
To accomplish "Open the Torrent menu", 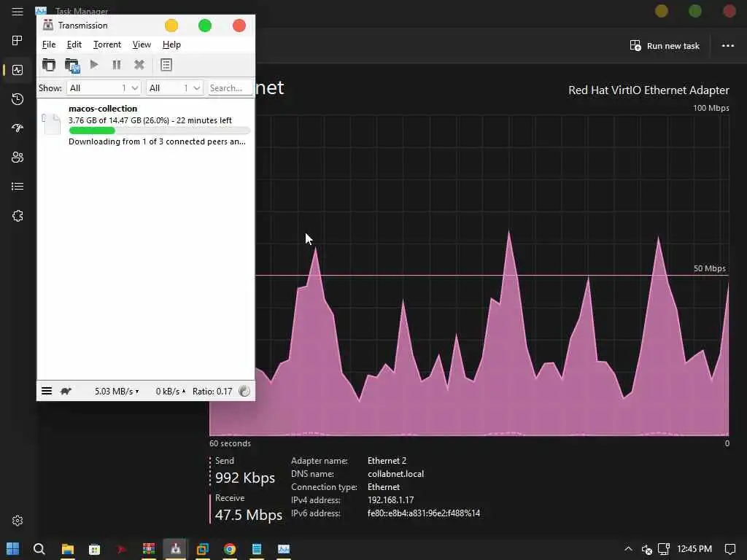I will tap(107, 44).
